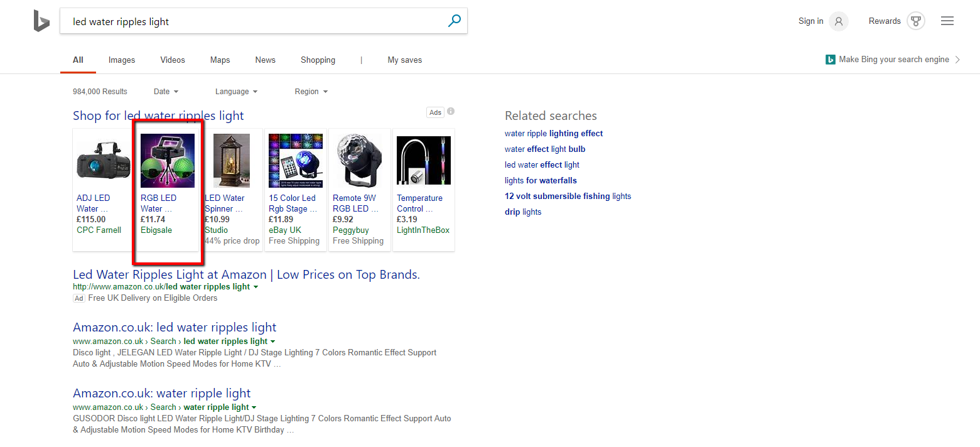Click the magnifier search icon

(x=454, y=21)
